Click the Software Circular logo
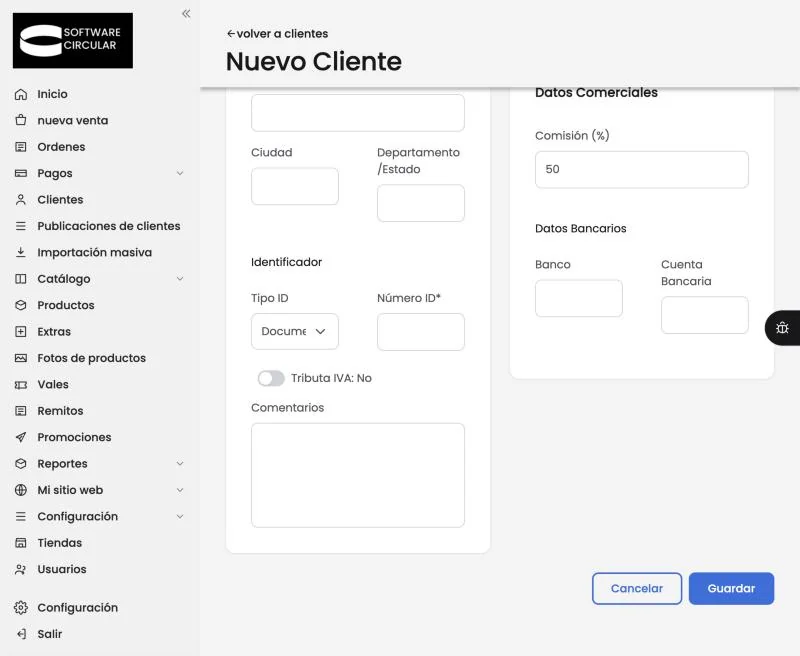800x656 pixels. pos(73,41)
